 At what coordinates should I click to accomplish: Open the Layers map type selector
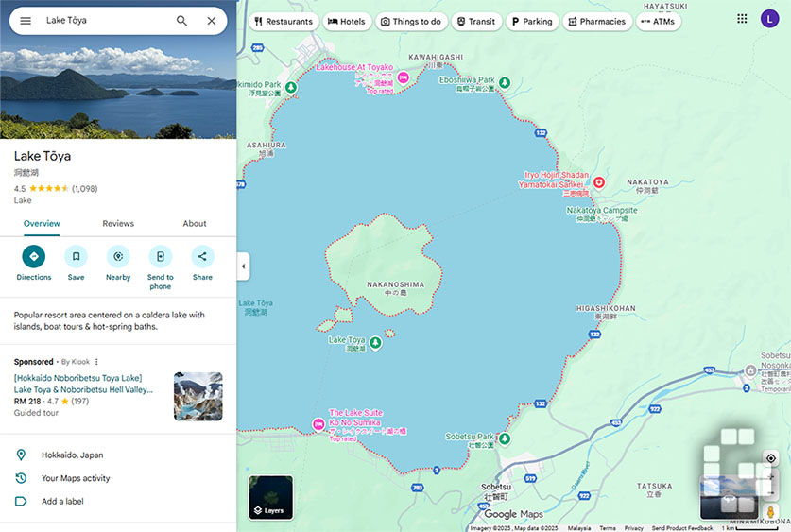tap(270, 497)
